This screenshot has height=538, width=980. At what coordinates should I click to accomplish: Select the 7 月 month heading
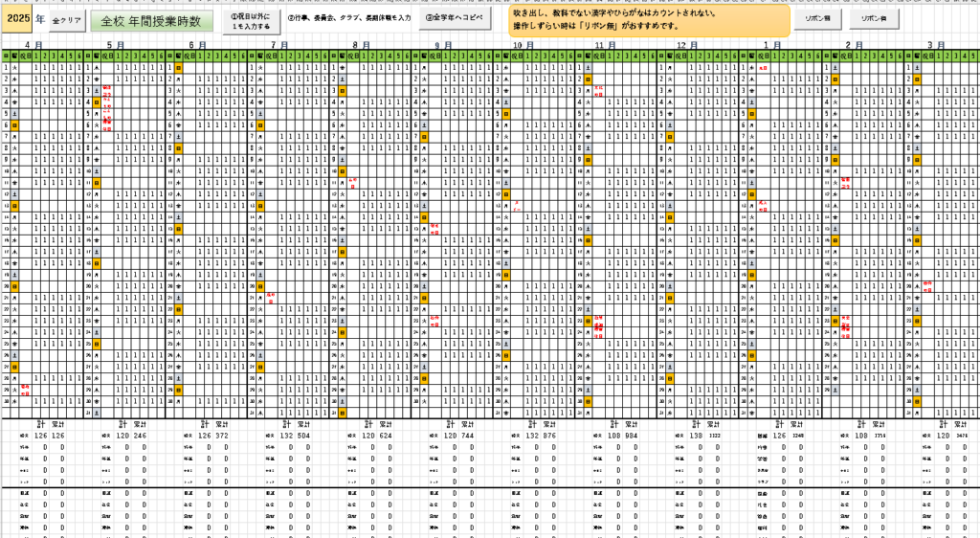click(279, 45)
